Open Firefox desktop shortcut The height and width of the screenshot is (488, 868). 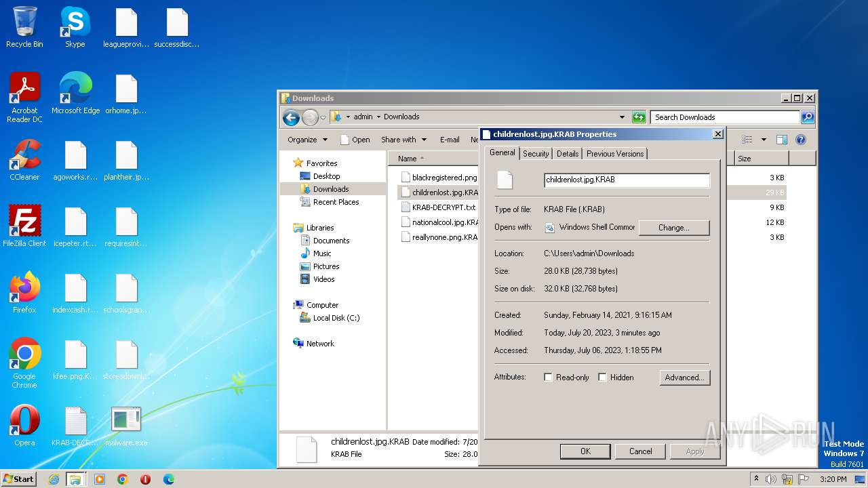coord(24,293)
